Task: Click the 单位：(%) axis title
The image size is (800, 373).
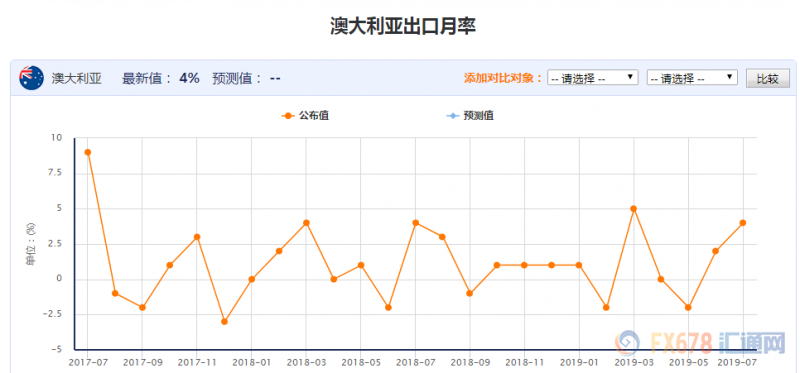Action: (x=31, y=244)
